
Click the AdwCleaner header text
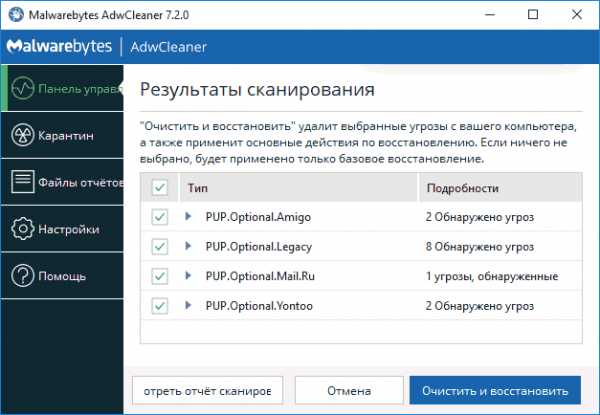click(168, 47)
